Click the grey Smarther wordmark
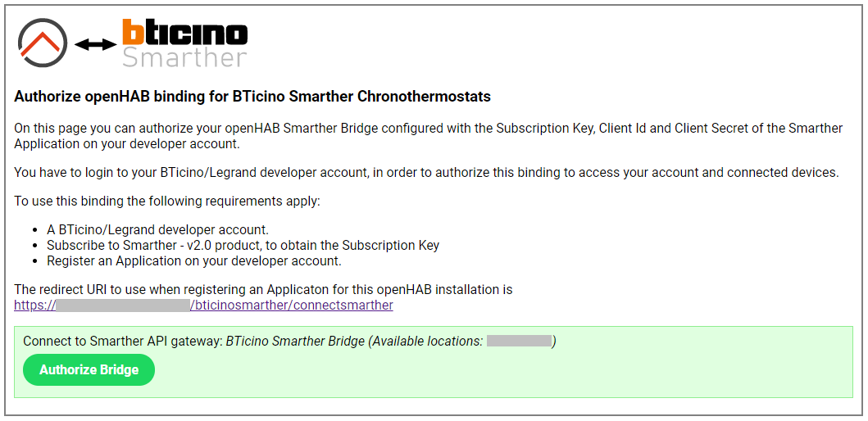 tap(184, 57)
